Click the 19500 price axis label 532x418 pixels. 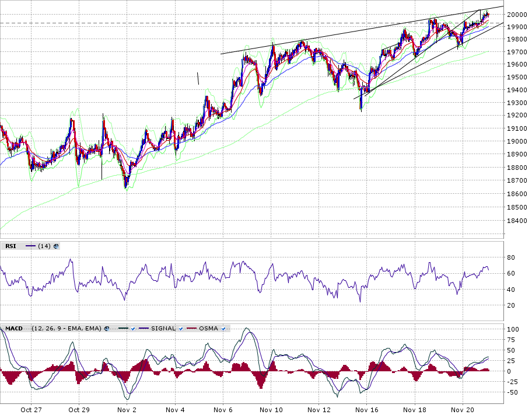517,78
